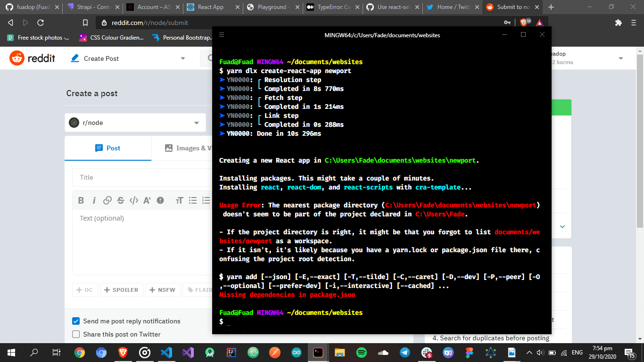Open Postman from the taskbar

pyautogui.click(x=275, y=352)
